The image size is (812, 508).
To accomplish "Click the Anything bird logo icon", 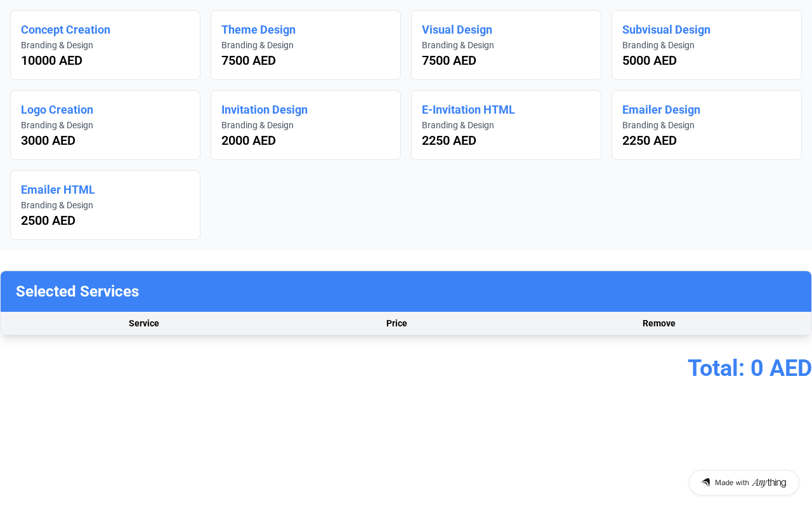I will pyautogui.click(x=705, y=483).
